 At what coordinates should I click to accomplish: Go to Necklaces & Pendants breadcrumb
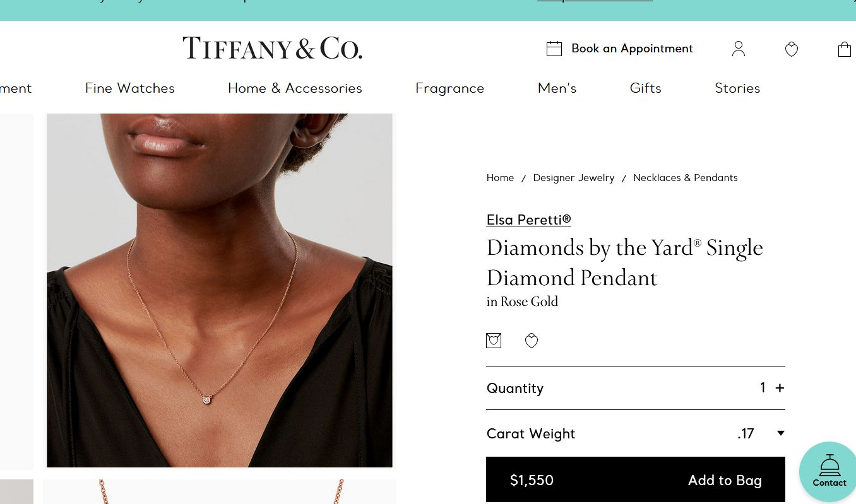pyautogui.click(x=685, y=178)
